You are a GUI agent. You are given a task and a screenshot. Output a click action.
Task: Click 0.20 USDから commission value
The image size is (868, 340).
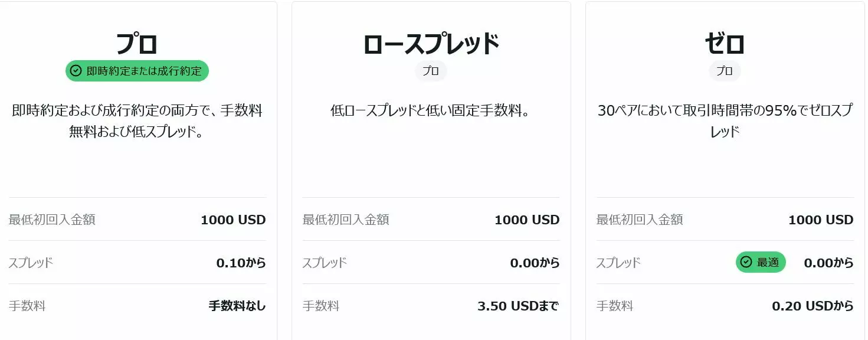pyautogui.click(x=813, y=306)
